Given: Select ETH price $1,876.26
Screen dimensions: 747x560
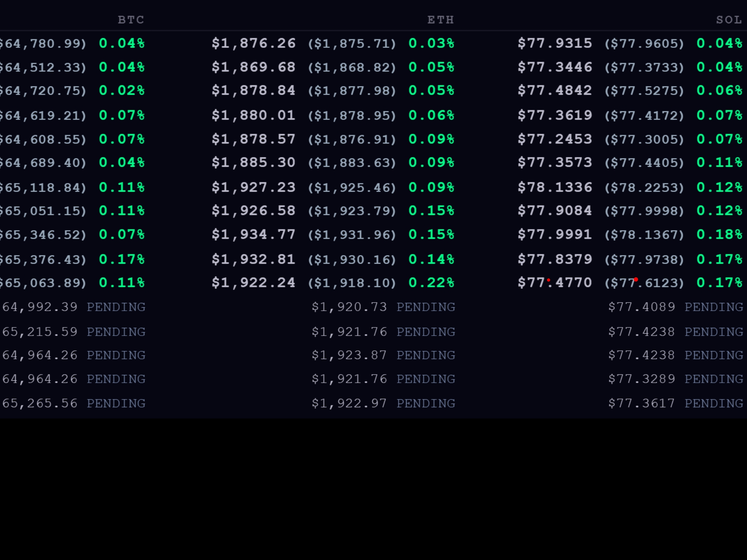Looking at the screenshot, I should 254,43.
